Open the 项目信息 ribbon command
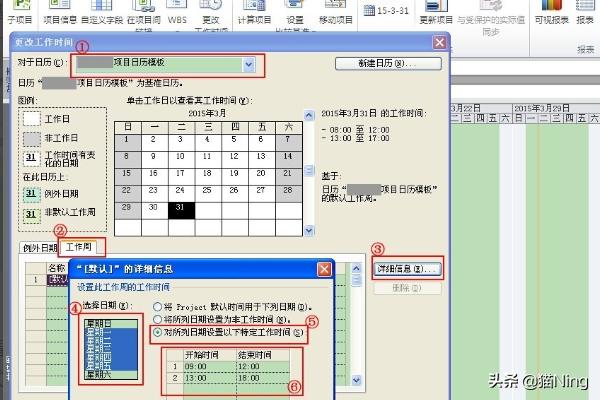Image resolution: width=600 pixels, height=400 pixels. 59,18
